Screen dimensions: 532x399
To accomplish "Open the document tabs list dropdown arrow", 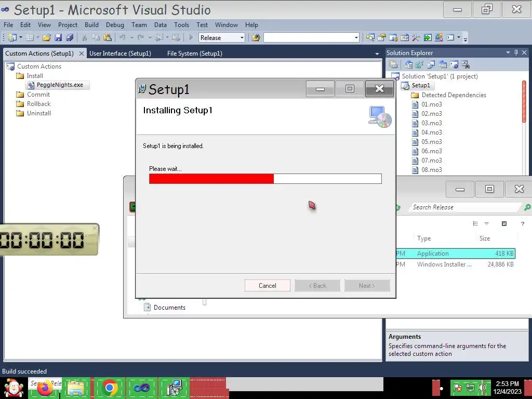I will 377,54.
